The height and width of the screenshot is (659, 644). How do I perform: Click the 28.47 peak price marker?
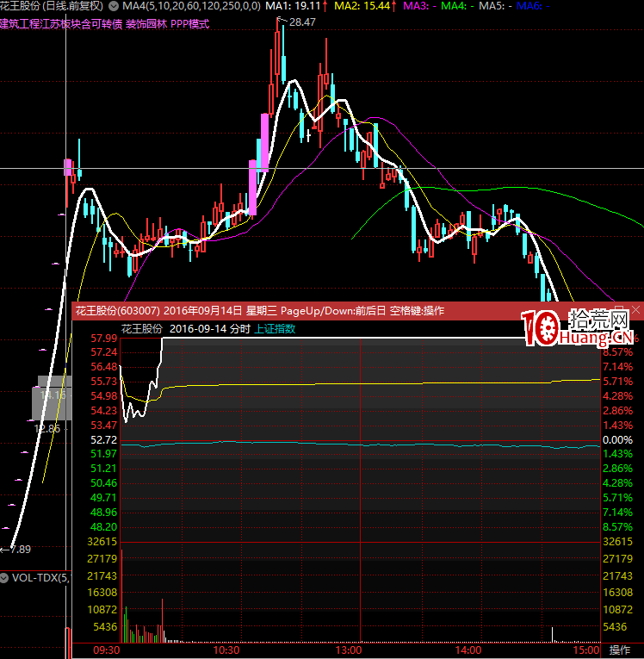coord(302,22)
